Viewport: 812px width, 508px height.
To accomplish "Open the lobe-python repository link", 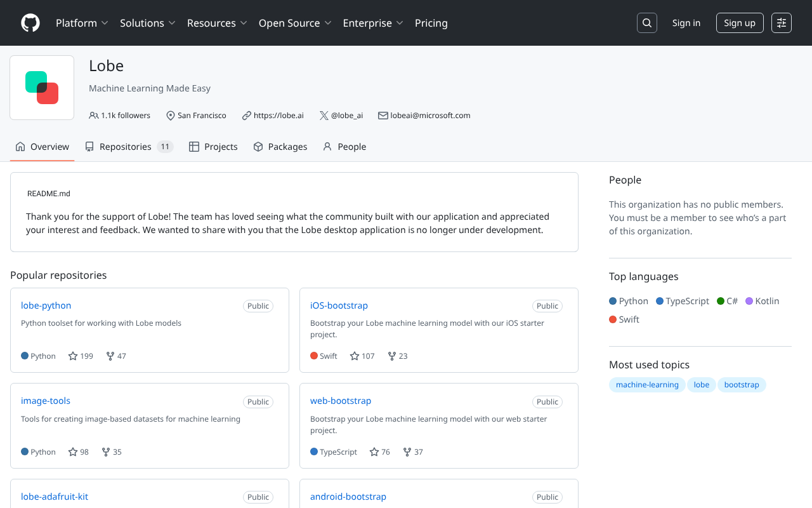I will (46, 305).
